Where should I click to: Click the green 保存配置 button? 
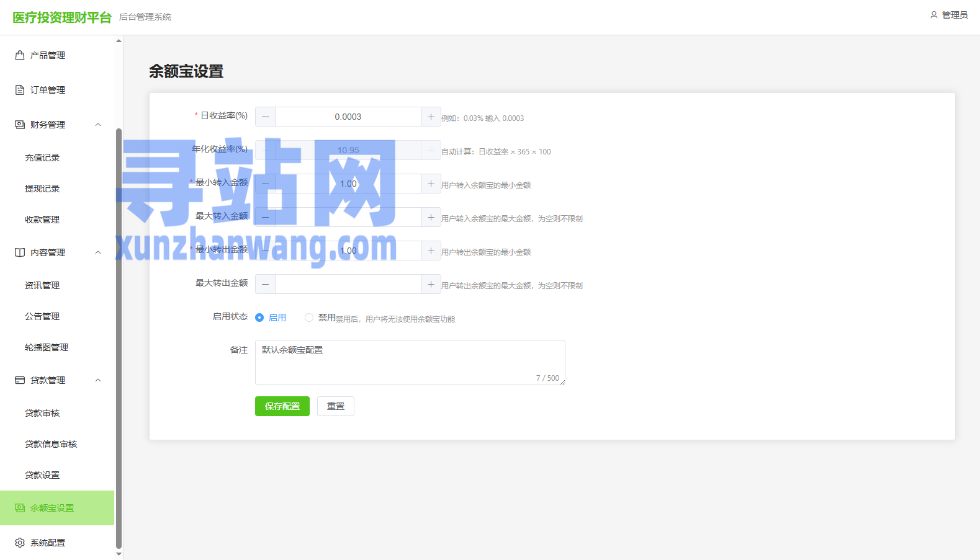[282, 406]
